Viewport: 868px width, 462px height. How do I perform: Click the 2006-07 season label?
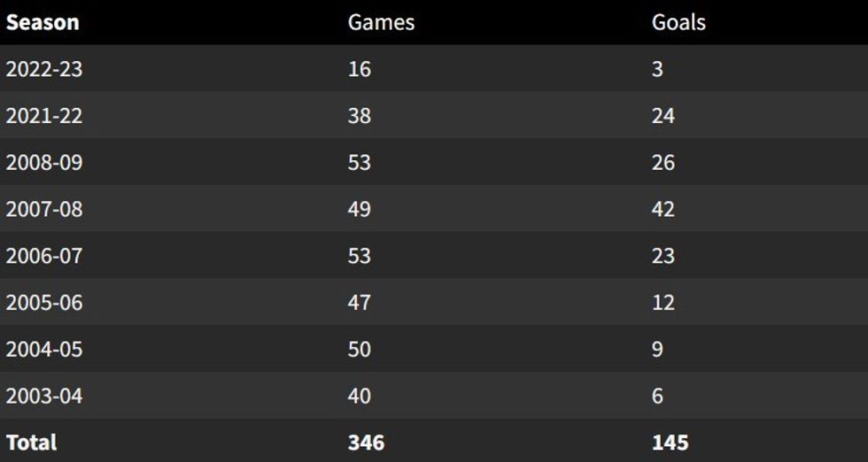(x=44, y=256)
